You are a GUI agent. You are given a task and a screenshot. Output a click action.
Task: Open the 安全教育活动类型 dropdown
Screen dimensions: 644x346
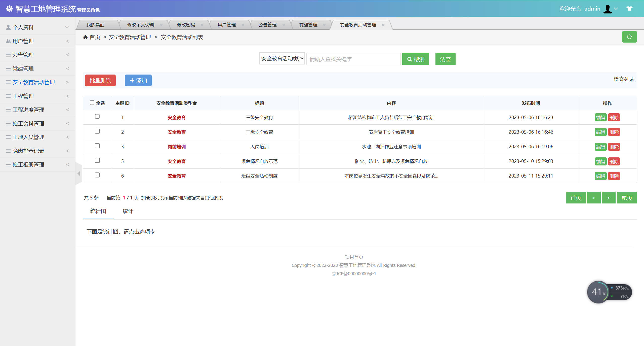pyautogui.click(x=282, y=58)
